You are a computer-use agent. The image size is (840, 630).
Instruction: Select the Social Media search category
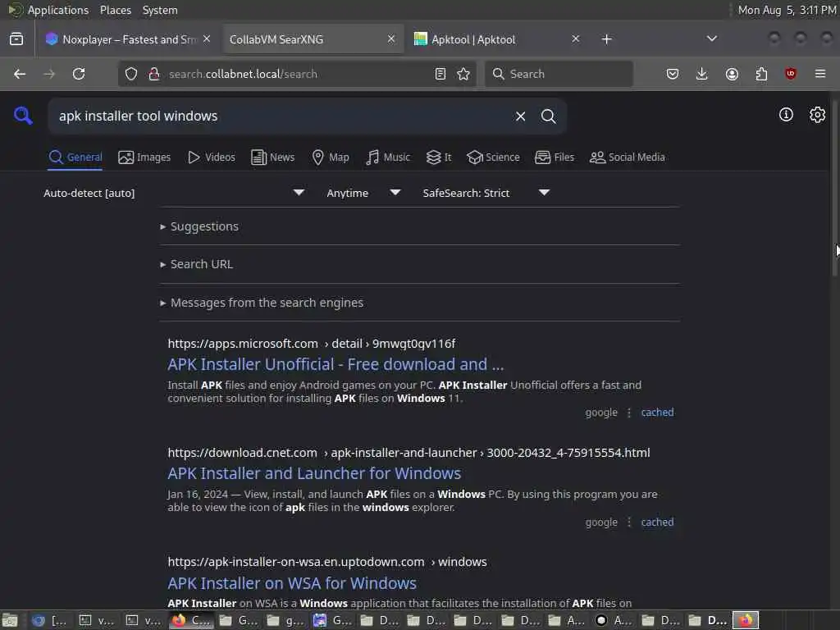(x=628, y=157)
